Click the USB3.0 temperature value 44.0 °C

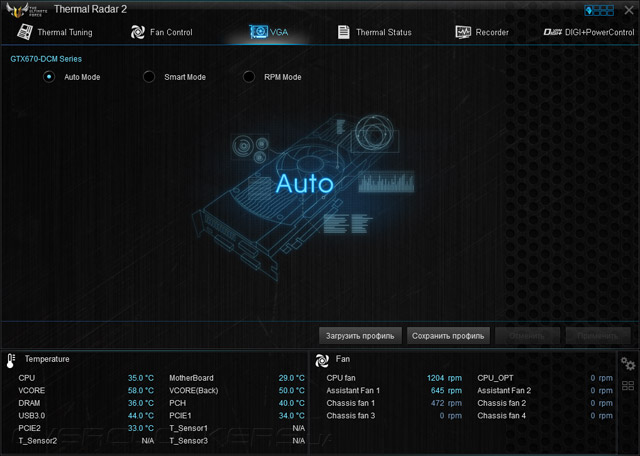pyautogui.click(x=141, y=416)
